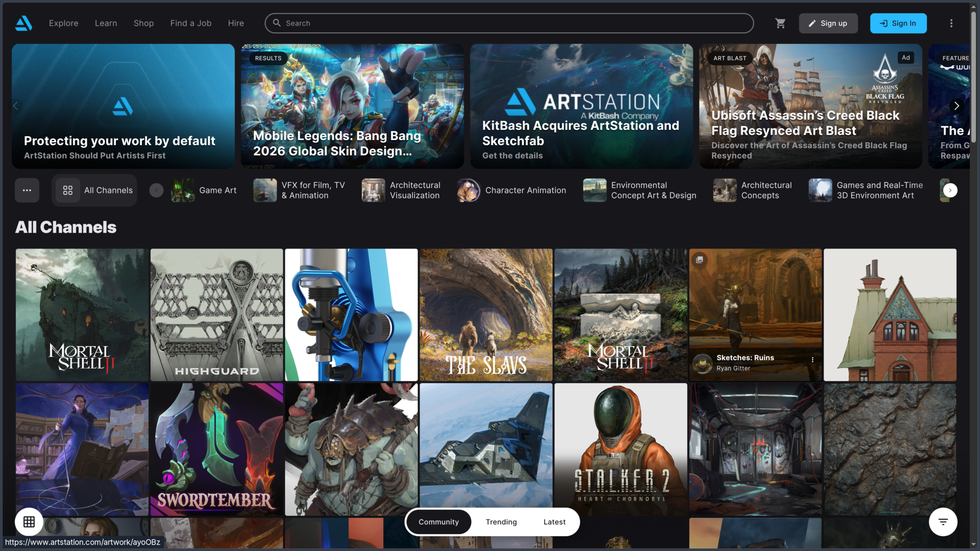Viewport: 980px width, 551px height.
Task: Click the ArtStation logo icon
Action: point(23,23)
